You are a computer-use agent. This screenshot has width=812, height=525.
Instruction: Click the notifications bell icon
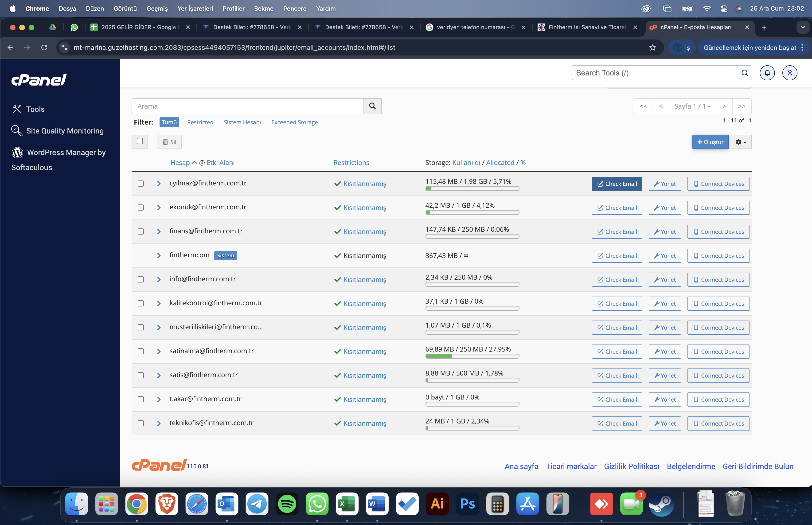point(767,73)
